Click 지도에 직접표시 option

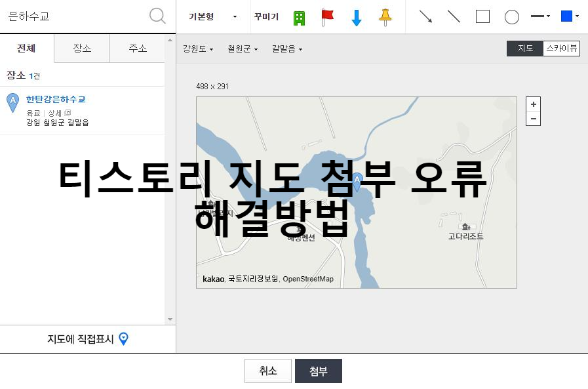coord(88,338)
